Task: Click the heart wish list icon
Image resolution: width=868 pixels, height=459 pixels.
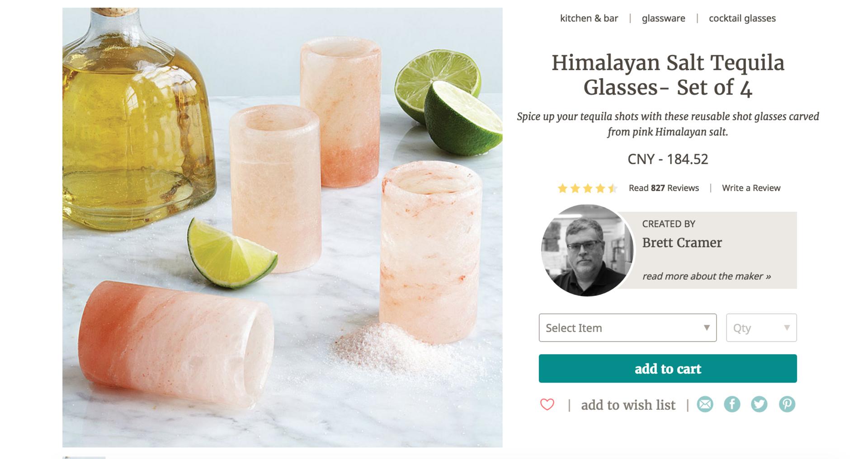Action: pos(547,404)
